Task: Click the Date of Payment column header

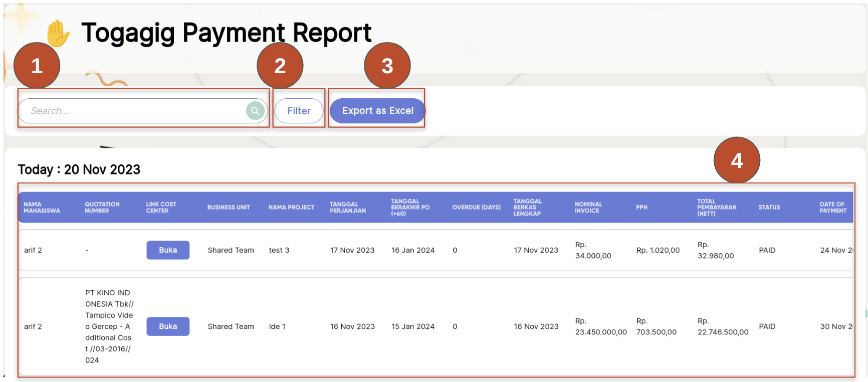Action: 832,208
